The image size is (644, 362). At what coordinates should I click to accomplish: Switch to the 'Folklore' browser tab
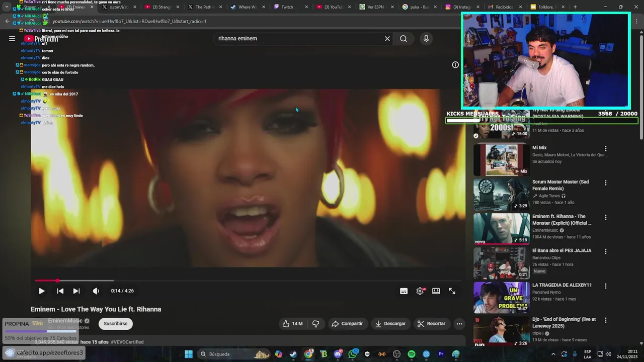tap(547, 7)
